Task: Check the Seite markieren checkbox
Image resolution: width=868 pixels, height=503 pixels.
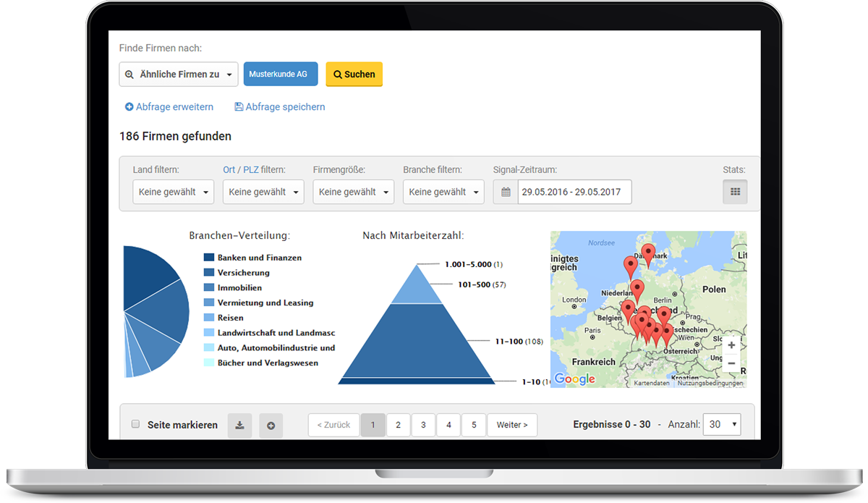Action: (135, 424)
